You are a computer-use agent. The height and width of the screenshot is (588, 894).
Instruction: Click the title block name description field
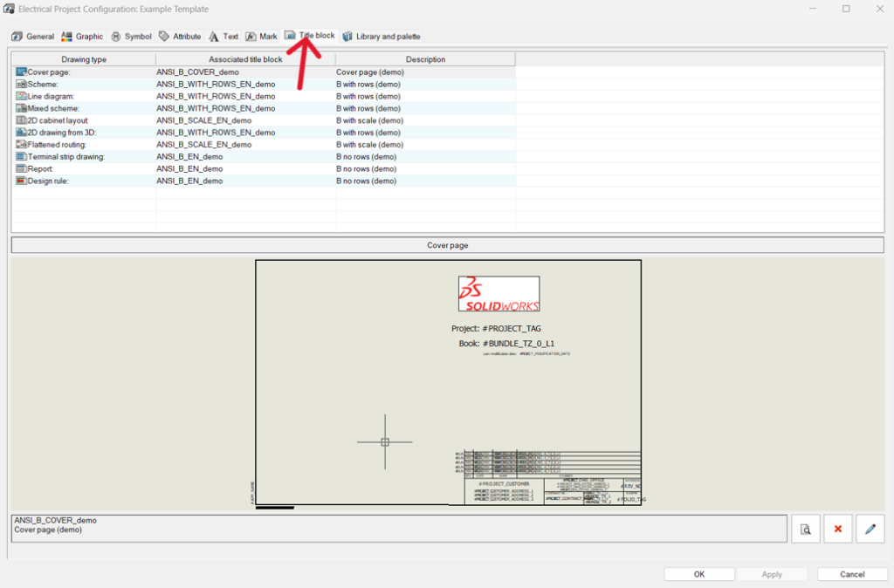click(x=399, y=529)
